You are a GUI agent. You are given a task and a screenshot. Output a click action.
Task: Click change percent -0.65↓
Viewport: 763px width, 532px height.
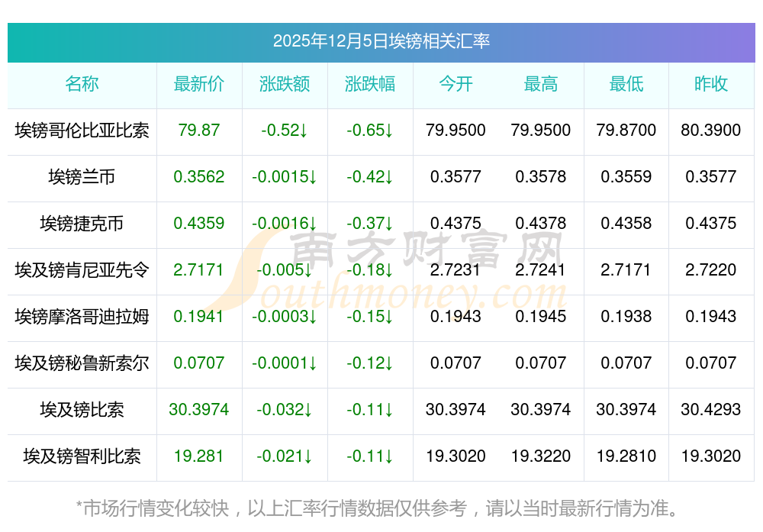(x=370, y=131)
